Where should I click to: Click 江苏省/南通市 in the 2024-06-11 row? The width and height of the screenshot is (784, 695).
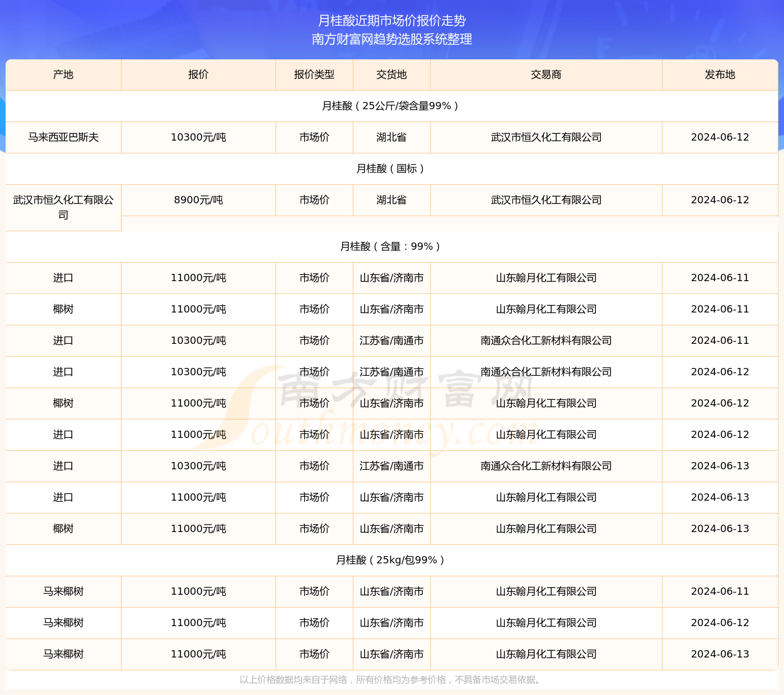tap(391, 340)
